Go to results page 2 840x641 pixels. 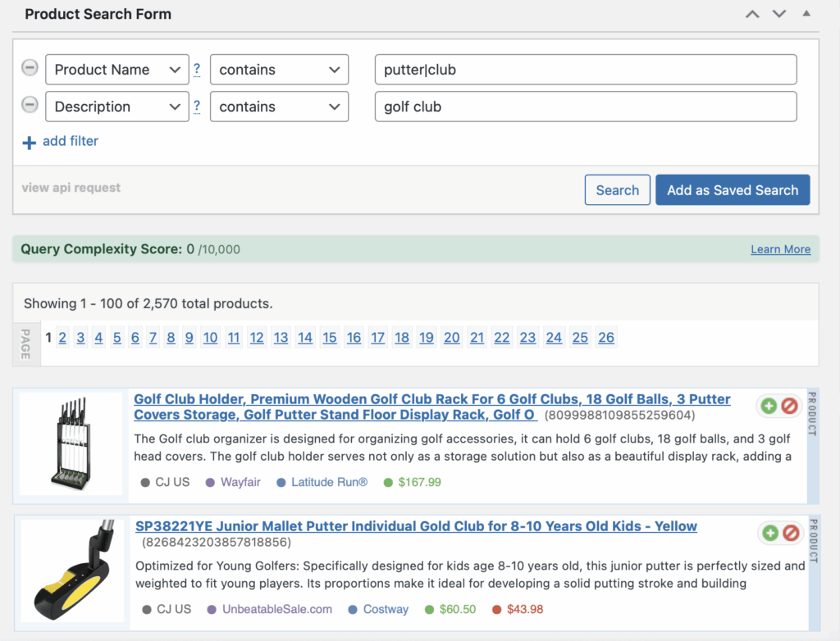(62, 338)
